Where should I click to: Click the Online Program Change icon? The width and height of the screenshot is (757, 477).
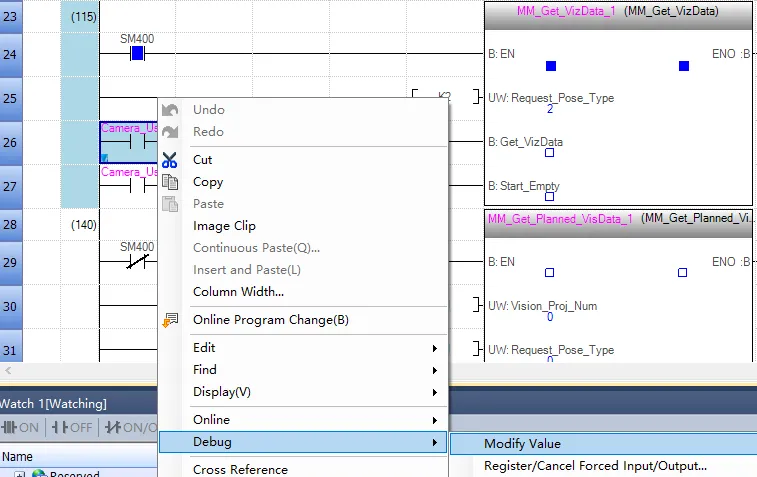tap(170, 320)
